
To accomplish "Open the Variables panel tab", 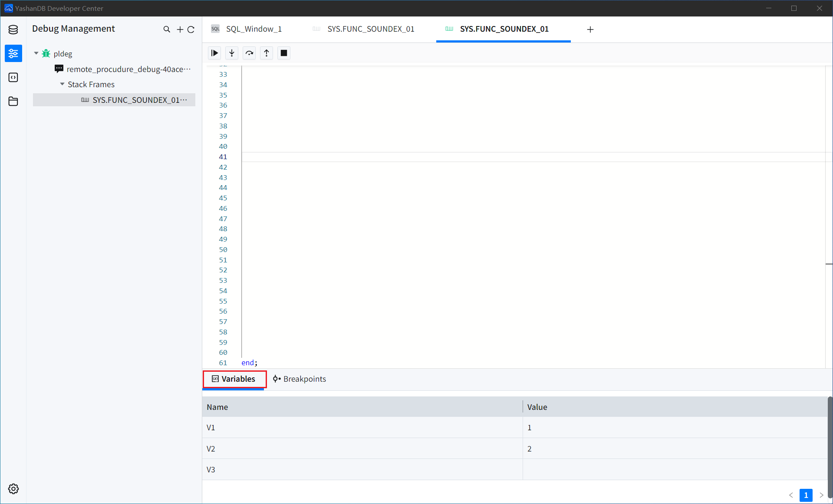I will click(x=234, y=379).
